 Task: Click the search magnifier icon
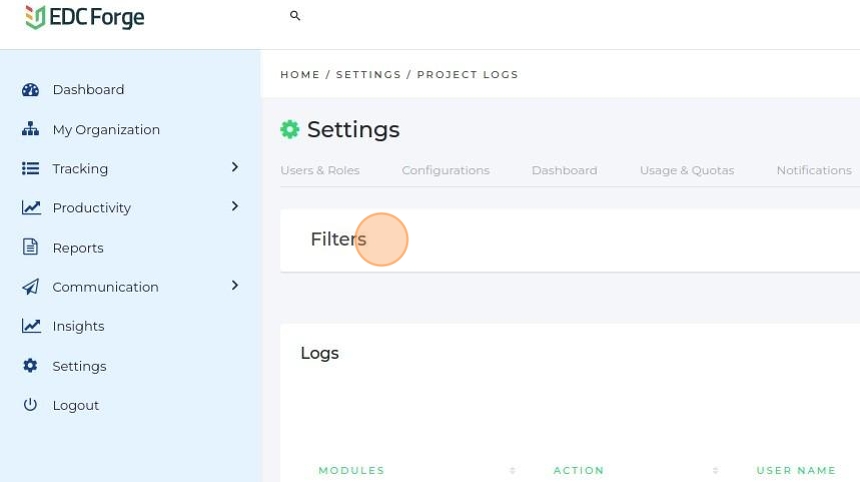[x=295, y=16]
